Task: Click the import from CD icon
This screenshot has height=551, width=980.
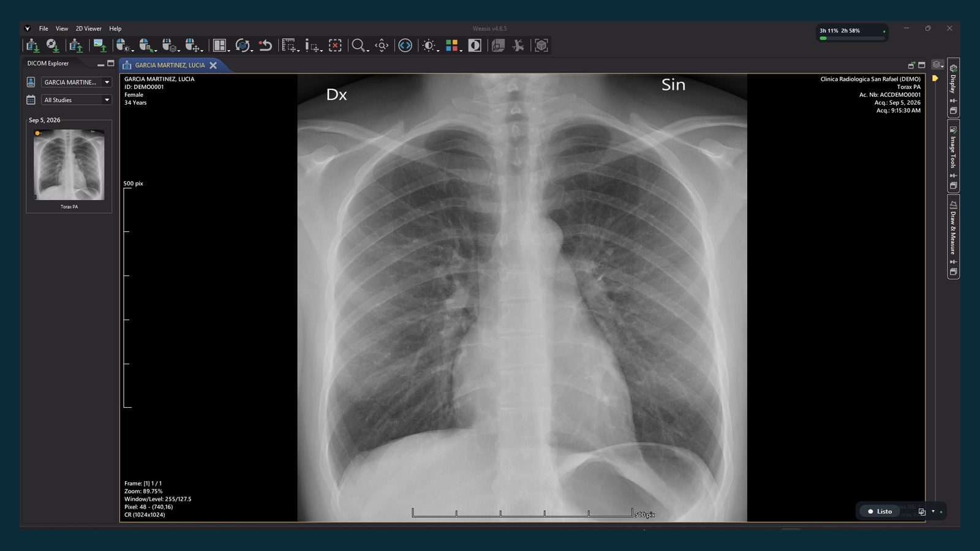Action: (x=53, y=45)
